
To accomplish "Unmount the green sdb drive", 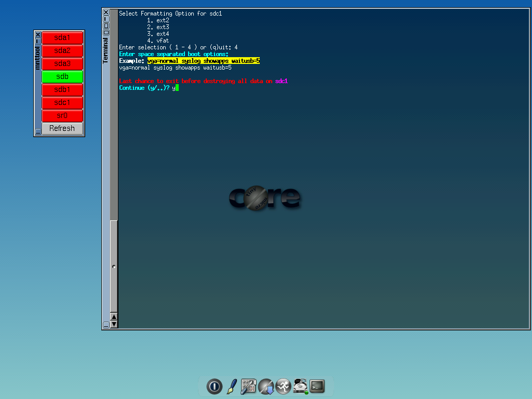I will pos(62,77).
